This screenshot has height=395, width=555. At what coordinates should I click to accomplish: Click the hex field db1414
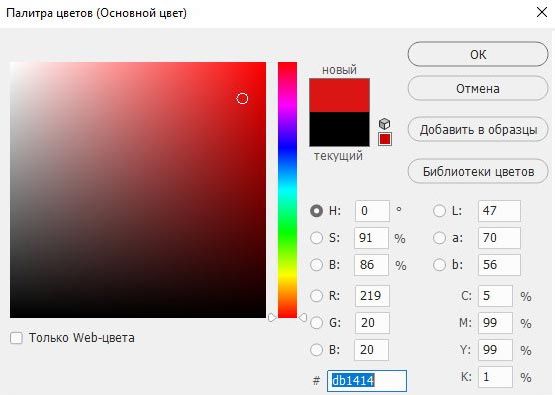click(x=367, y=380)
